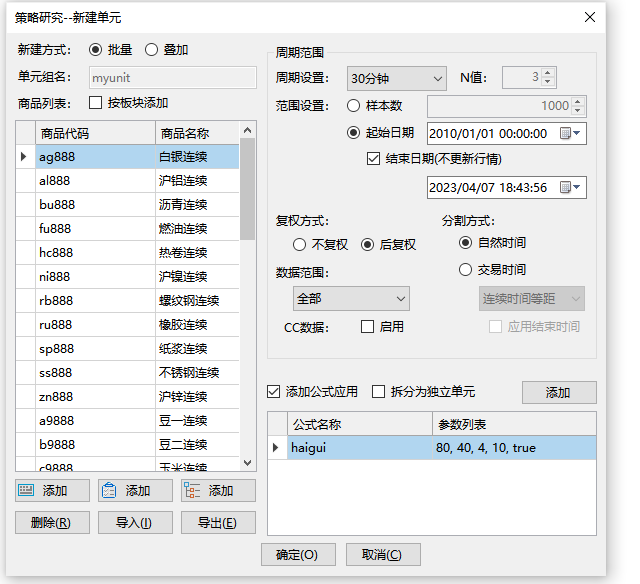The height and width of the screenshot is (584, 640).
Task: Select the 叠加 radio option
Action: [x=152, y=50]
